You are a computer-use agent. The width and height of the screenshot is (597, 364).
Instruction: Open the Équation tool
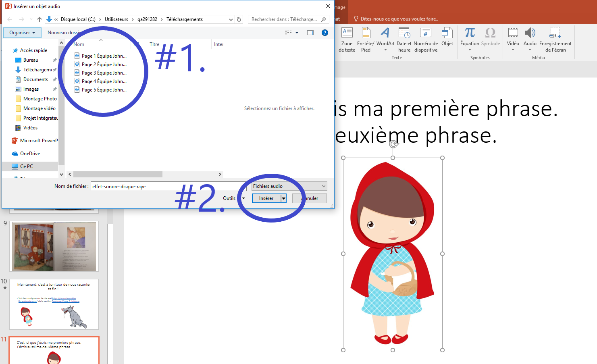[470, 40]
